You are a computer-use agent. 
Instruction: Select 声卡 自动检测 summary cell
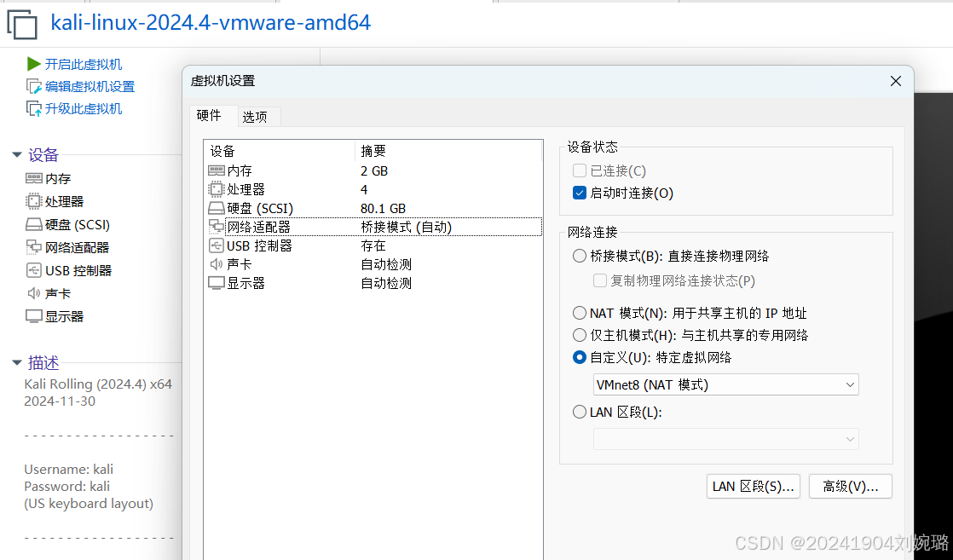[x=386, y=264]
